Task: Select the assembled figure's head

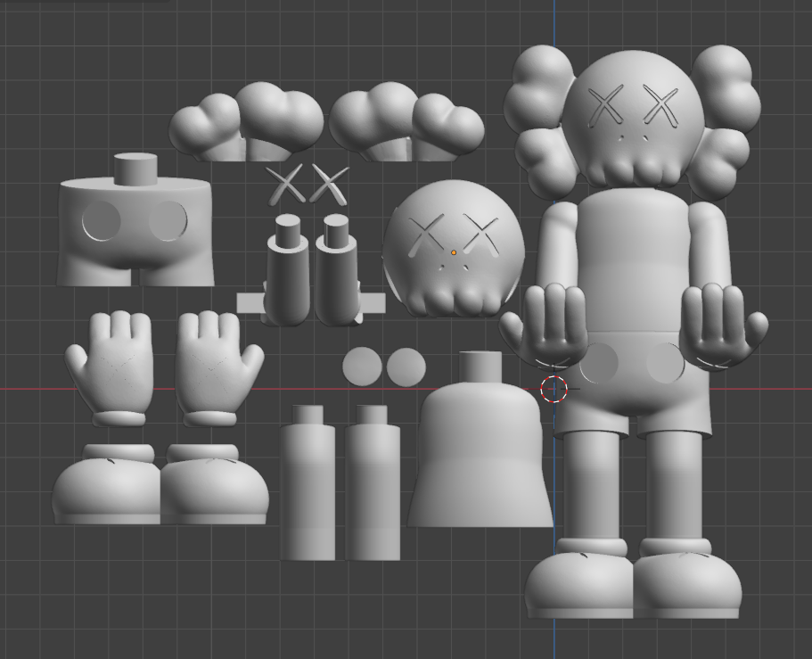Action: click(633, 119)
